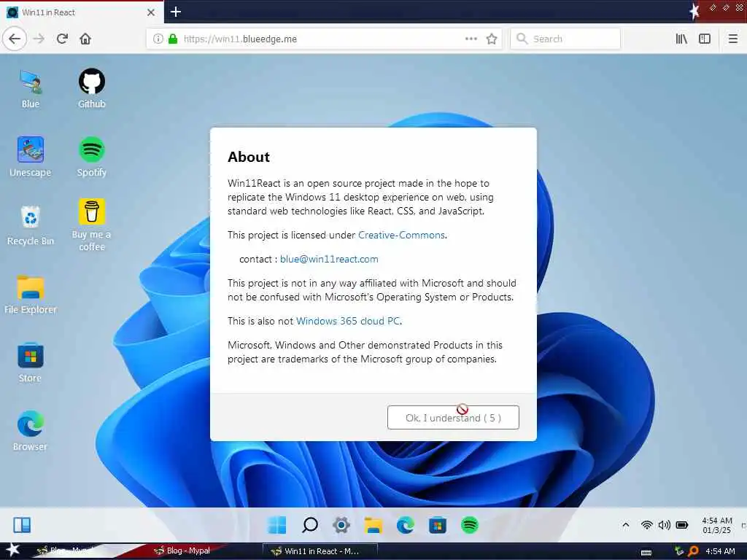Switch to Blog - Mypal taskbar window
The image size is (747, 560).
(183, 551)
